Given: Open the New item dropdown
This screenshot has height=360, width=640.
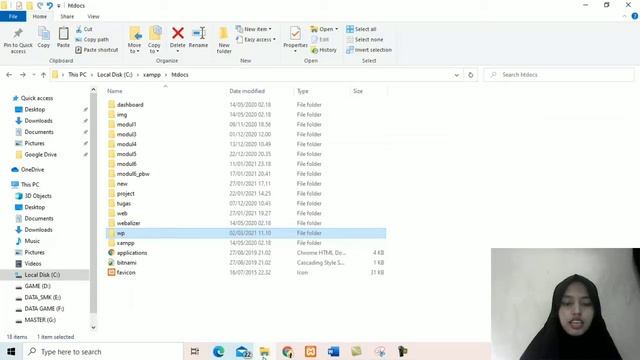Looking at the screenshot, I should click(x=254, y=29).
